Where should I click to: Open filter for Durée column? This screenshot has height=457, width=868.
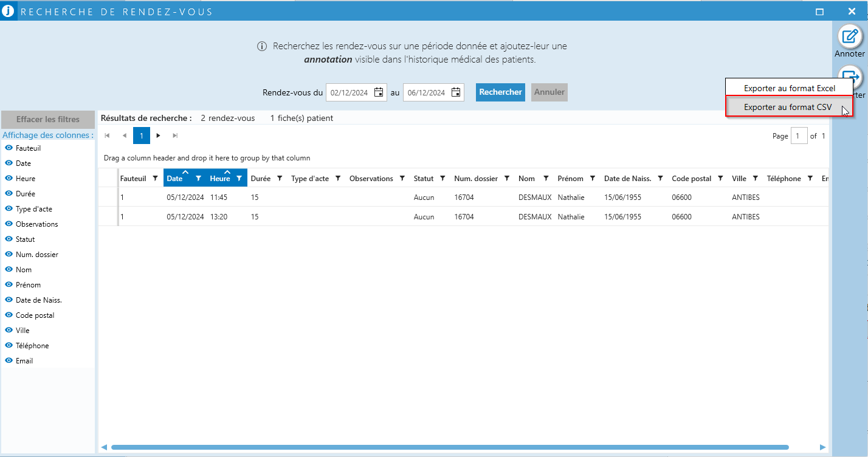(x=280, y=179)
